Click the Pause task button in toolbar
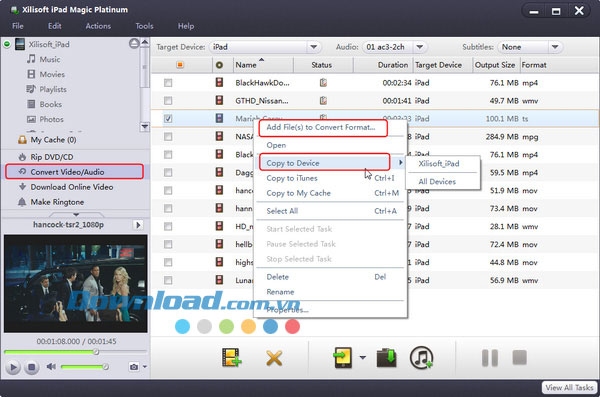Image resolution: width=600 pixels, height=397 pixels. [490, 358]
